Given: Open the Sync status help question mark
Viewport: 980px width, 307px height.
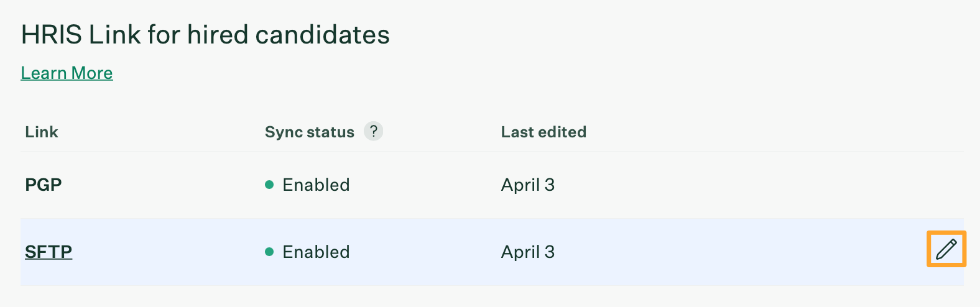Looking at the screenshot, I should coord(373,131).
